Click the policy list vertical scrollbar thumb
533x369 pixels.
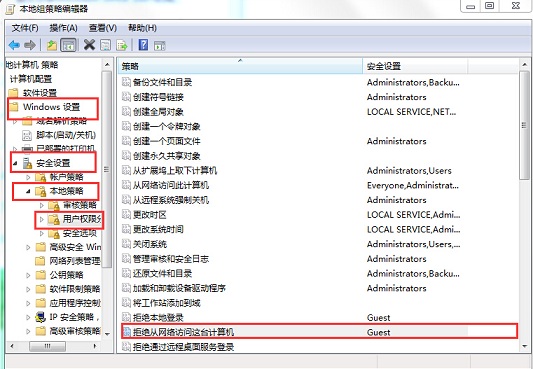525,126
